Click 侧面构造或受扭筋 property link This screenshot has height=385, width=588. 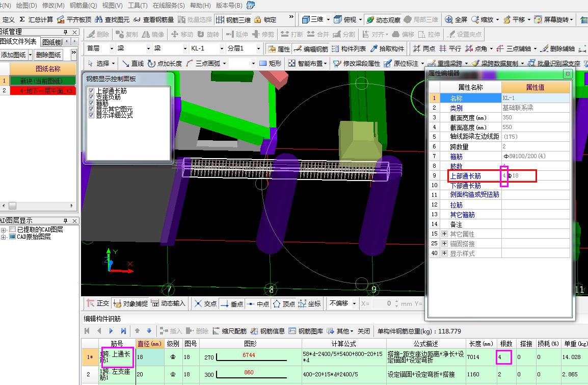point(474,195)
